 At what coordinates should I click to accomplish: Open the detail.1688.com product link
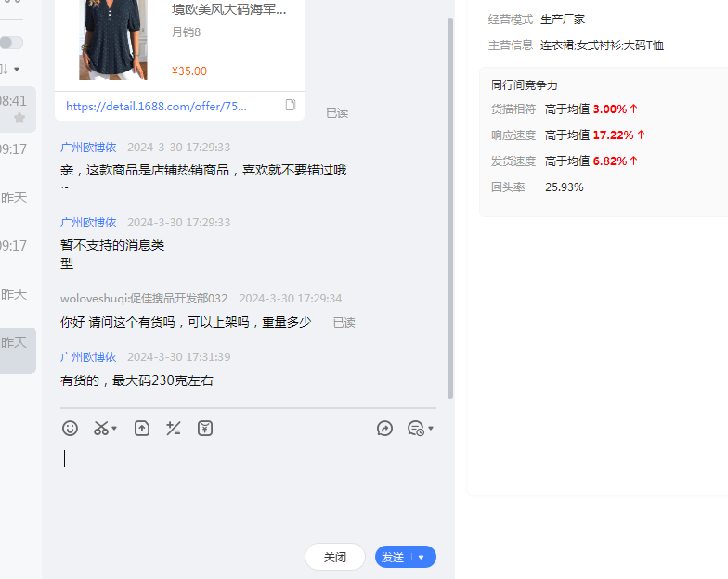[156, 106]
